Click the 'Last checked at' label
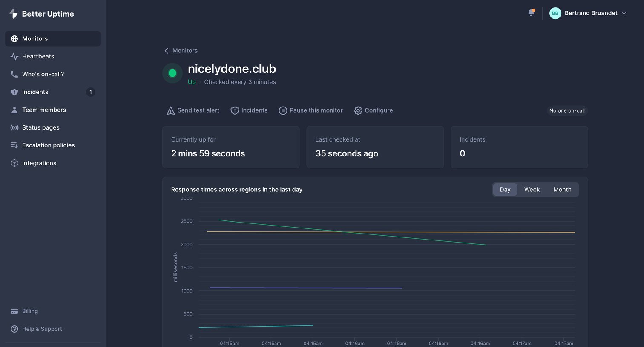Screen dimensions: 644x347 click(338, 139)
